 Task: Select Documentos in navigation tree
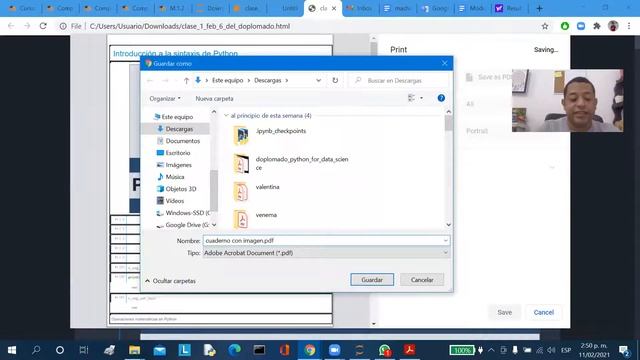point(182,141)
